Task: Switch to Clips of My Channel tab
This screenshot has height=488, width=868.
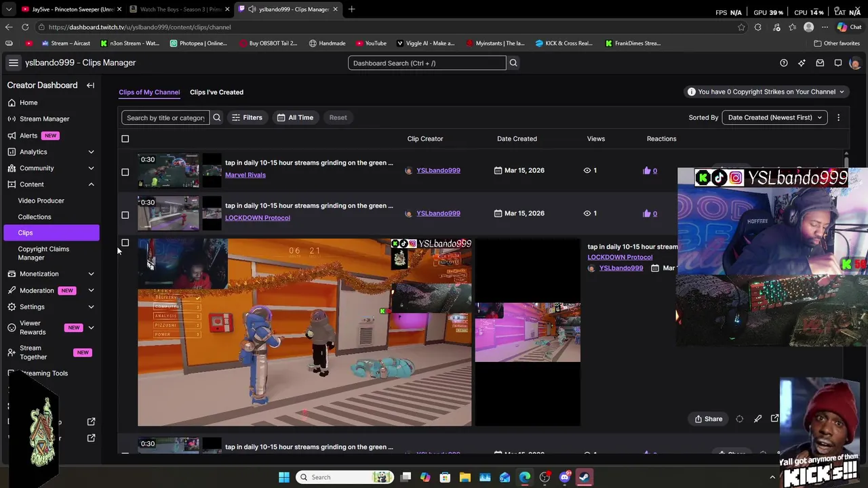Action: (x=149, y=92)
